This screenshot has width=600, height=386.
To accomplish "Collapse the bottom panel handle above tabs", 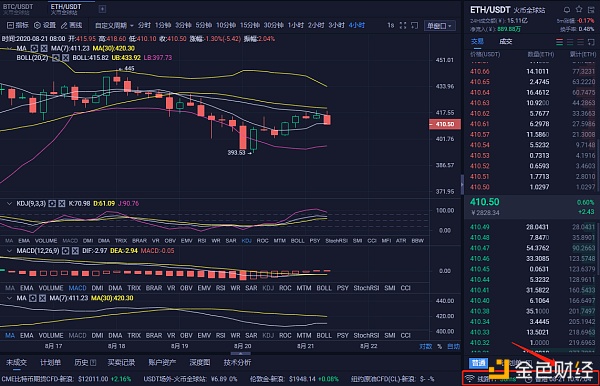I will point(240,353).
